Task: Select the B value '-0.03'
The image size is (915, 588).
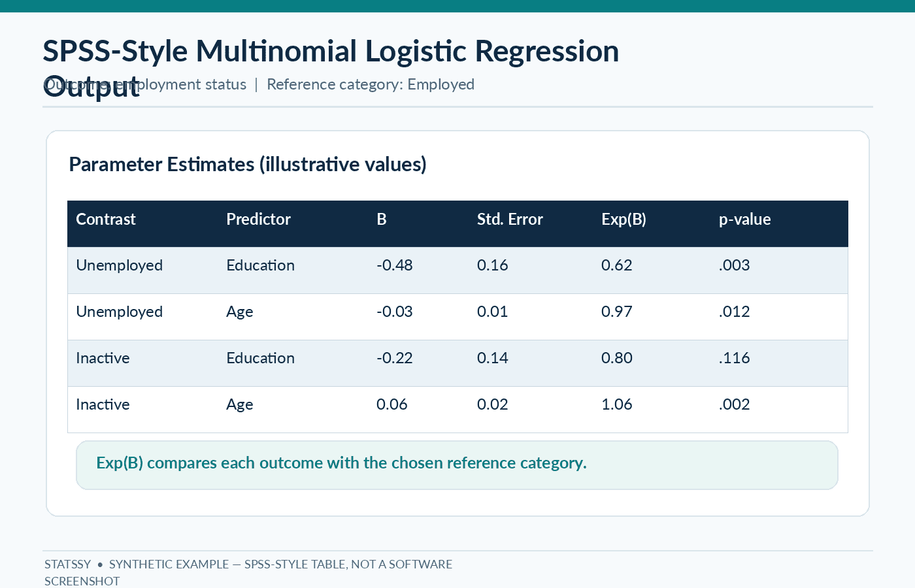Action: pyautogui.click(x=395, y=312)
